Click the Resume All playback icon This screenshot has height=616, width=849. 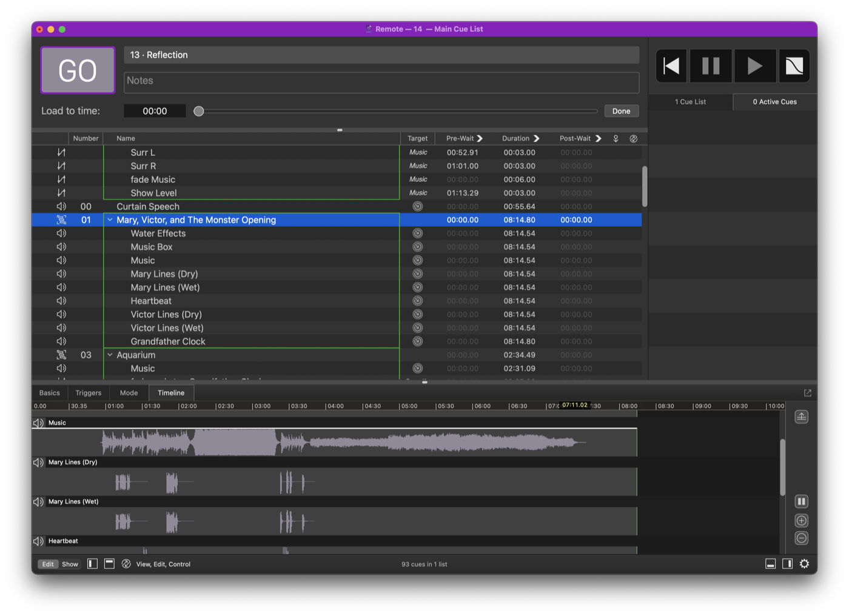[754, 65]
